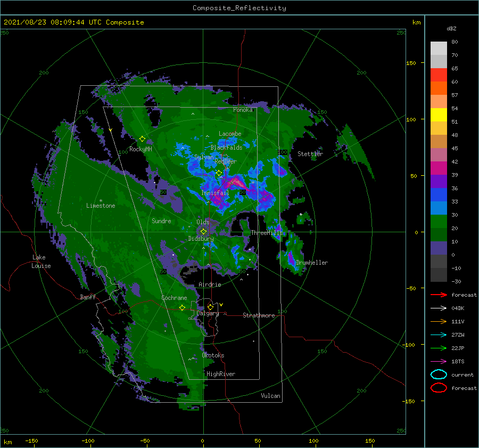Select the orange 111V arrow symbol
The height and width of the screenshot is (448, 479).
[x=439, y=321]
